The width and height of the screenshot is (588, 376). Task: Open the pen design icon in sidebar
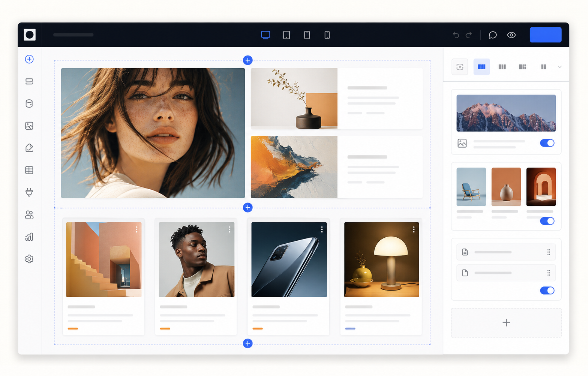tap(29, 148)
